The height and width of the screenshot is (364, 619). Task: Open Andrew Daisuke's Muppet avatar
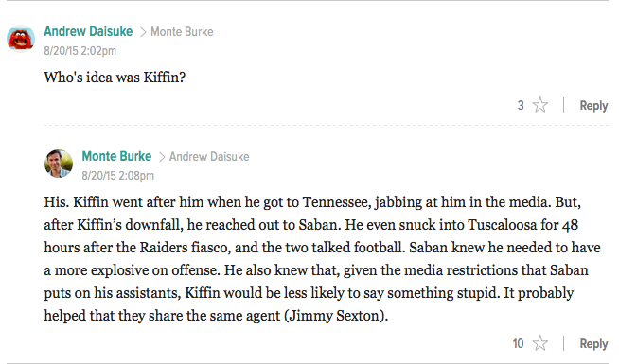(x=21, y=39)
